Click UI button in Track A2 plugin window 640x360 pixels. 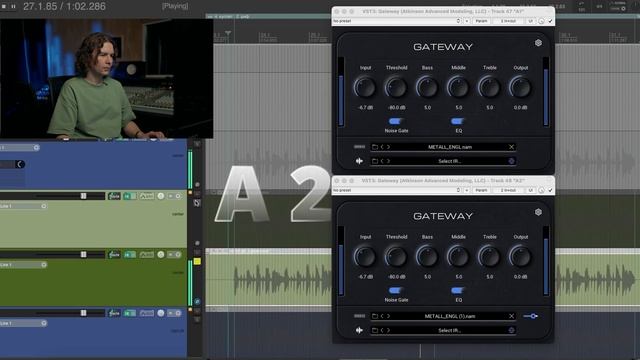(530, 190)
